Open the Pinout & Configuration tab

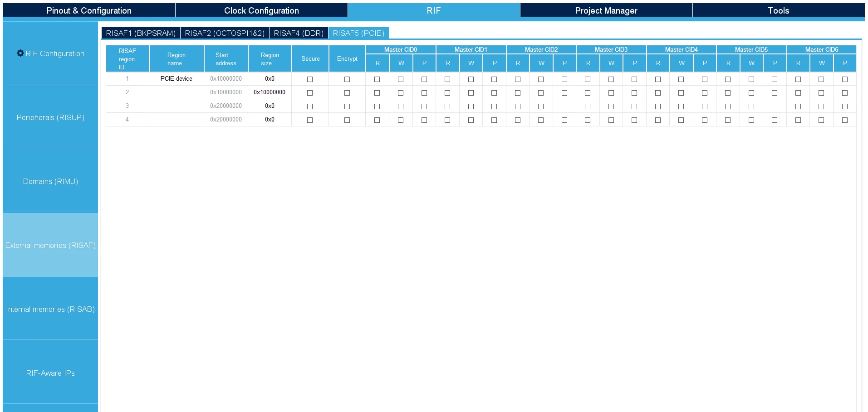89,10
